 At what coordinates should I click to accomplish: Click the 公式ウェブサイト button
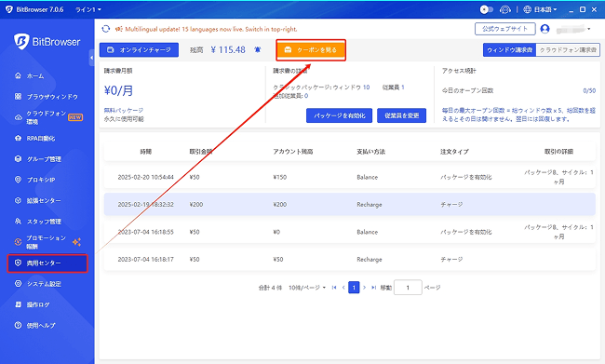pos(505,29)
